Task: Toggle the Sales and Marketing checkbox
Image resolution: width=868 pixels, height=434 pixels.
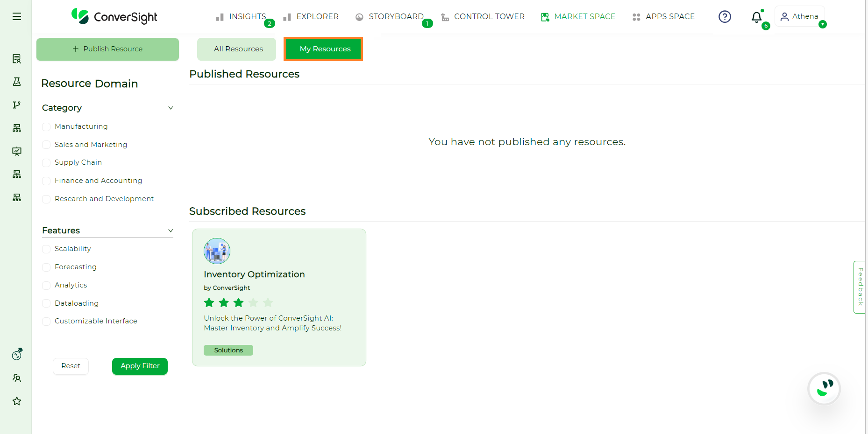Action: point(46,145)
